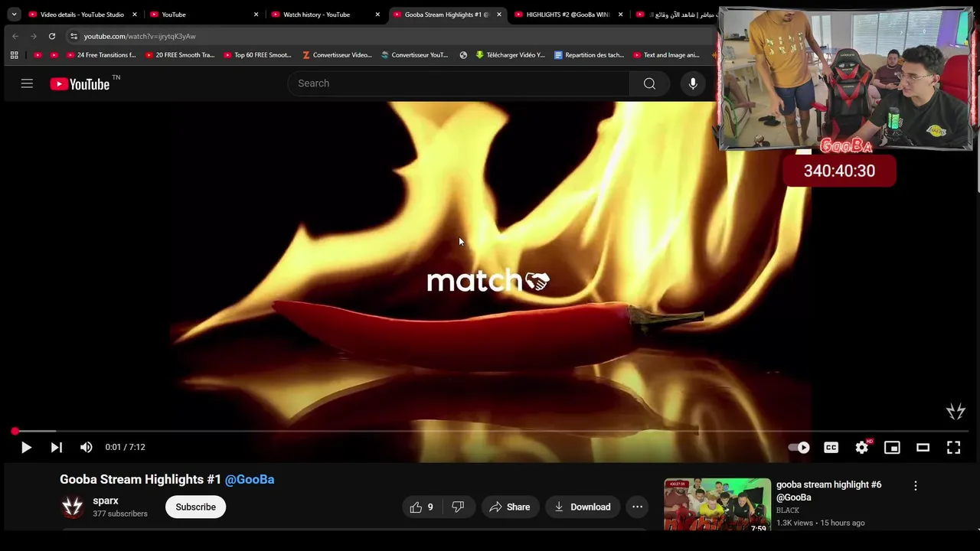Open the globe icon bookmark
Screen dimensions: 980x551
(463, 55)
